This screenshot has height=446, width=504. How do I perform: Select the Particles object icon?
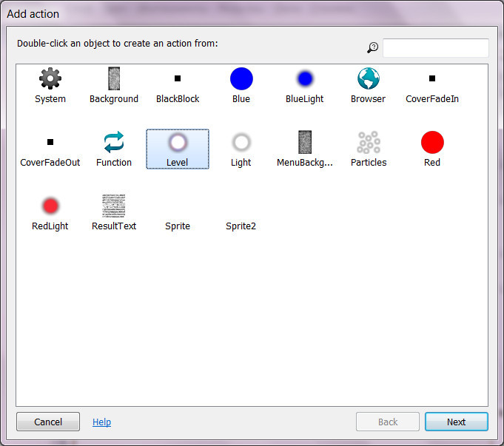pos(369,142)
